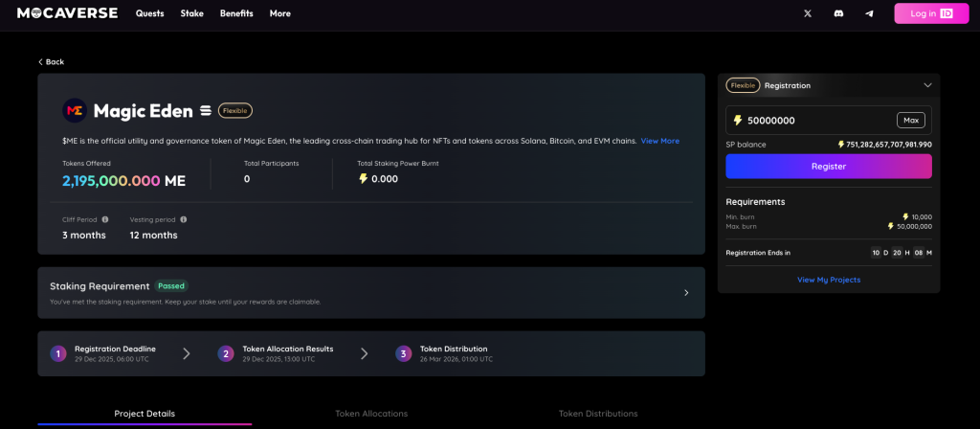Open the X (Twitter) social icon
This screenshot has height=429, width=980.
point(808,13)
